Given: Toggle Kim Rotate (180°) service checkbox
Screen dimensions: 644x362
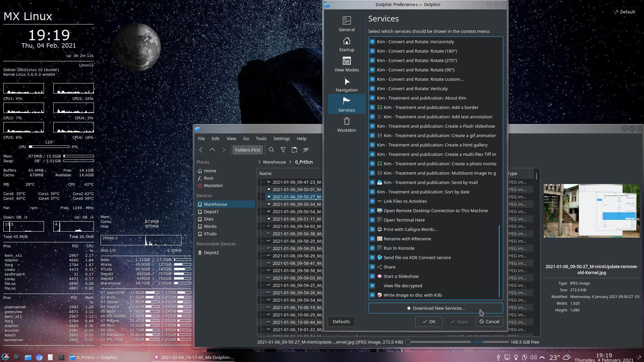Looking at the screenshot, I should click(372, 51).
